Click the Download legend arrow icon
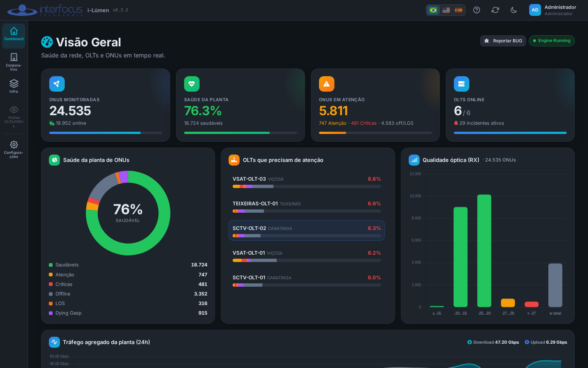Screen dimensions: 588x368 (x=470, y=342)
